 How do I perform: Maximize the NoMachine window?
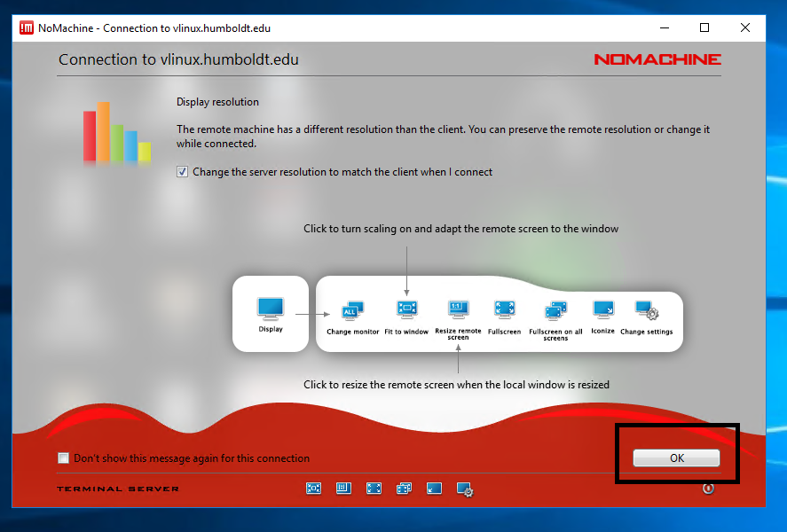pos(704,27)
